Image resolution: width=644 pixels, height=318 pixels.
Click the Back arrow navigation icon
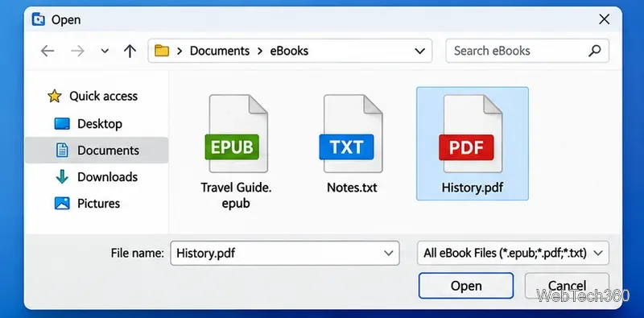coord(47,51)
